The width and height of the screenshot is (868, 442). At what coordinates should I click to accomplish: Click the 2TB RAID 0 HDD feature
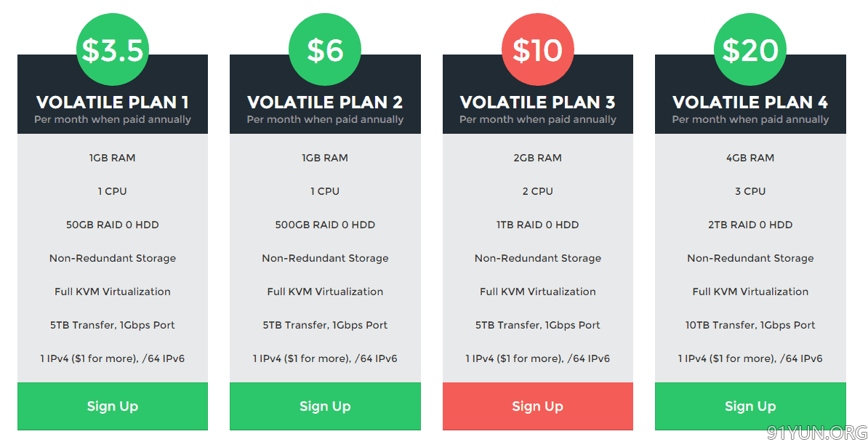click(x=750, y=225)
